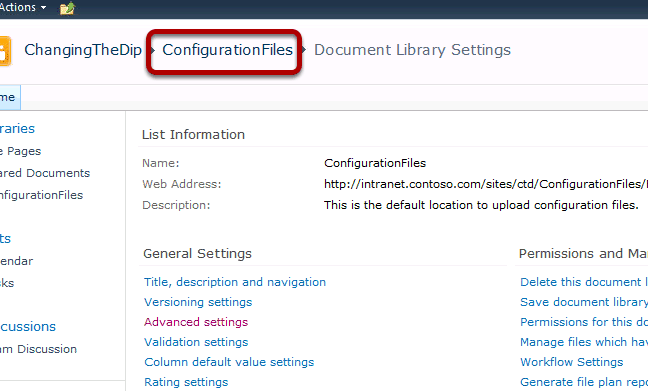Open Discussions heading in sidebar
Image resolution: width=648 pixels, height=391 pixels.
pyautogui.click(x=28, y=327)
